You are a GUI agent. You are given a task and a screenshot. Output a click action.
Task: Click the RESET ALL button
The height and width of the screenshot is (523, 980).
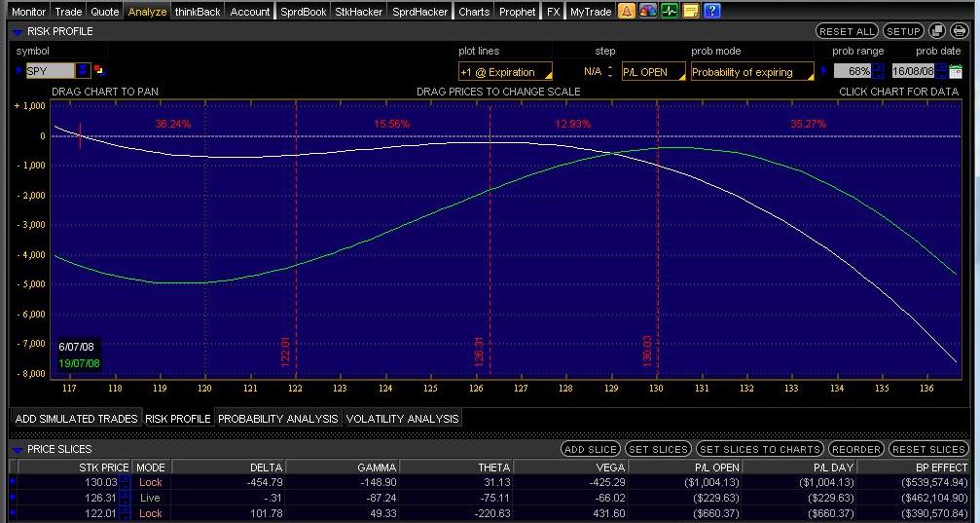tap(847, 30)
